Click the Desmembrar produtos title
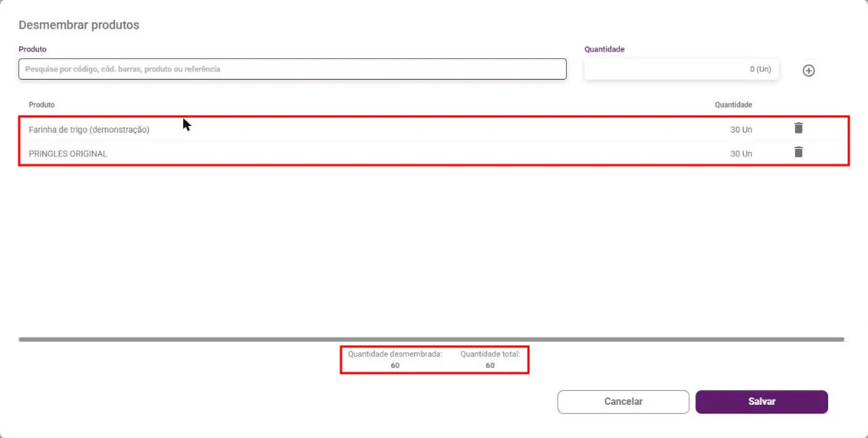The height and width of the screenshot is (438, 868). click(78, 25)
